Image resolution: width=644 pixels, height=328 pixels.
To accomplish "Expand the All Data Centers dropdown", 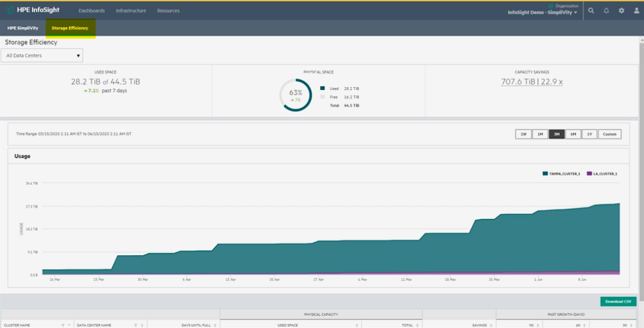I will [42, 56].
